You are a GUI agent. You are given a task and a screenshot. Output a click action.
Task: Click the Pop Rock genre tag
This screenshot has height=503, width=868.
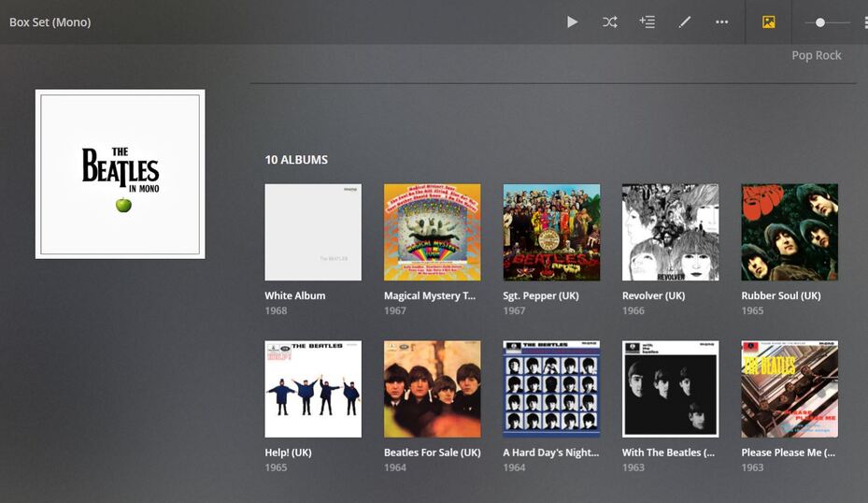[x=816, y=55]
